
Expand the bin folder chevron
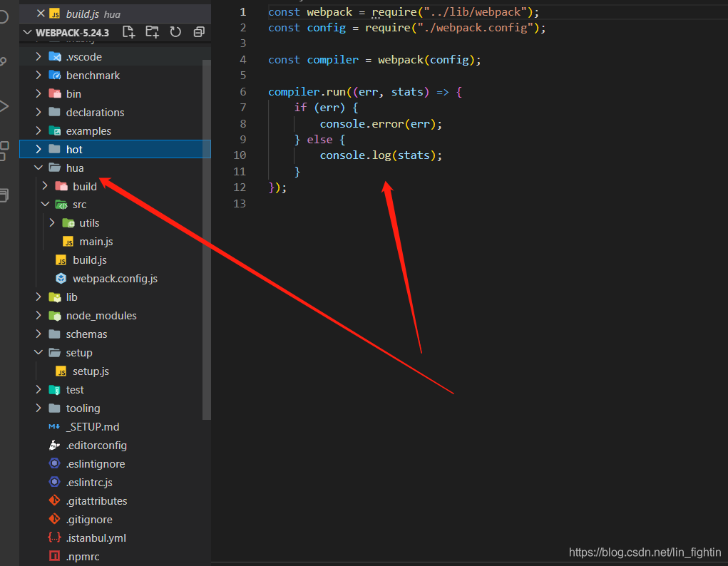tap(39, 94)
